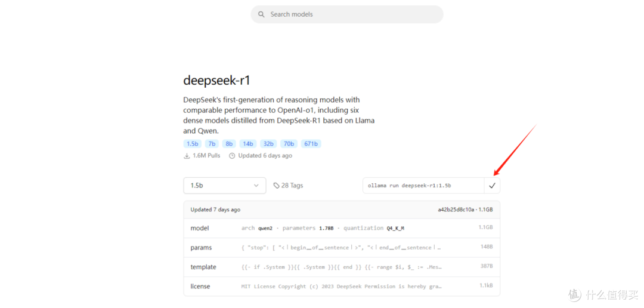Click the qwen2 arch value
This screenshot has height=308, width=644.
click(x=265, y=228)
